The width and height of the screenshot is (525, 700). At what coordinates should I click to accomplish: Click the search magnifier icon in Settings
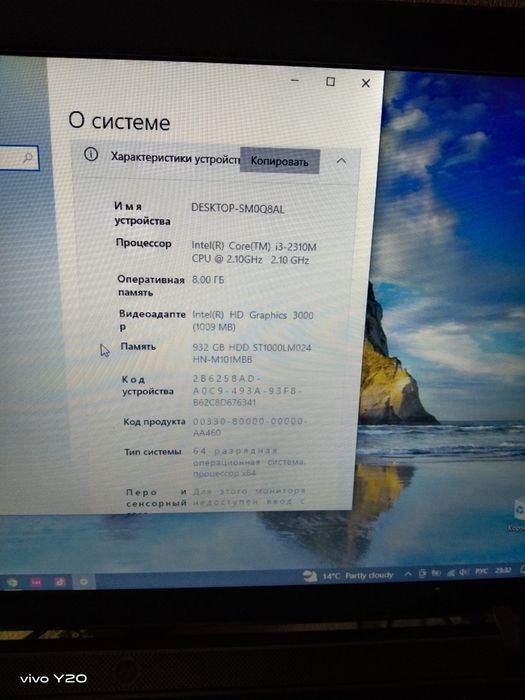point(28,157)
